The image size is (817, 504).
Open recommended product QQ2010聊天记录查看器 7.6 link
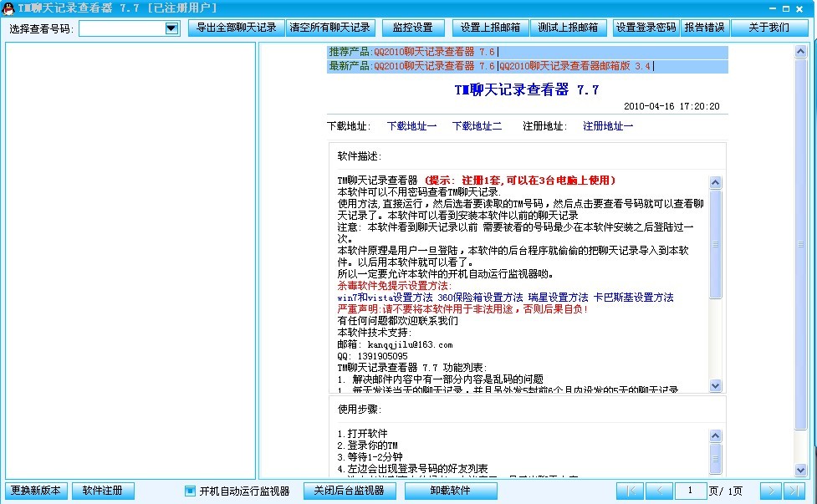[434, 52]
